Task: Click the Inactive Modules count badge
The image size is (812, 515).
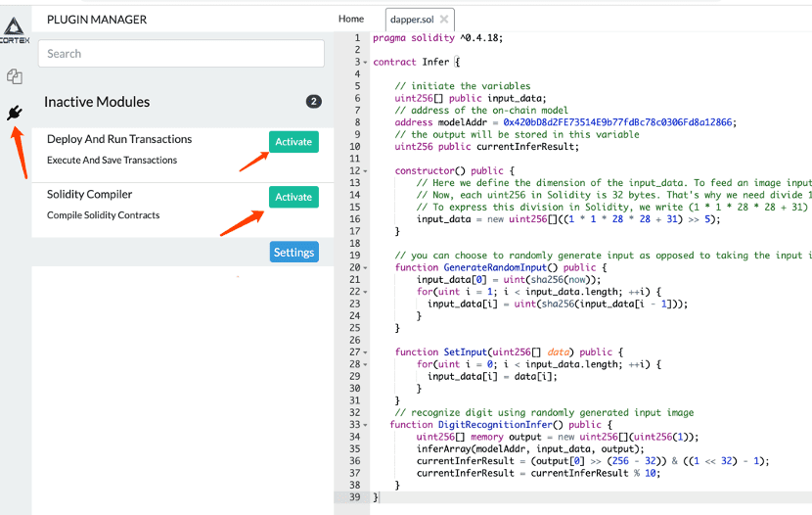Action: coord(313,102)
